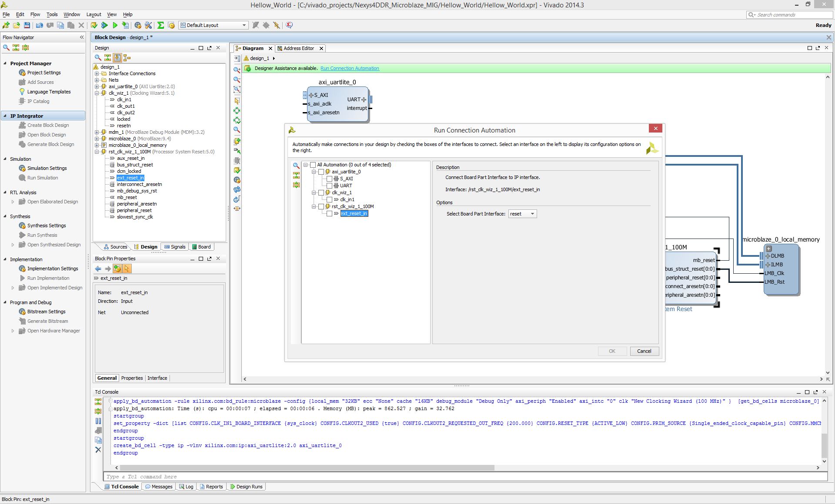Click the Zoom Out icon in the diagram toolbar
The image size is (835, 504).
237,80
